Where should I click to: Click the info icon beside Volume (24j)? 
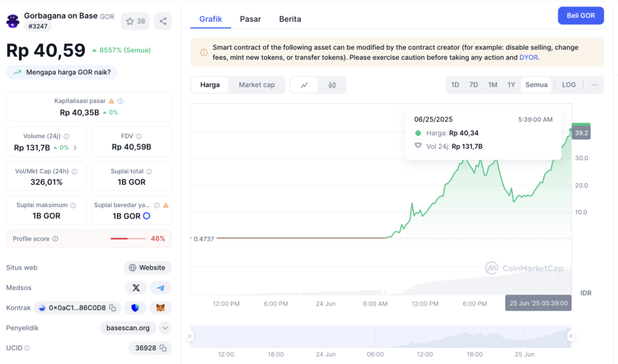point(66,136)
